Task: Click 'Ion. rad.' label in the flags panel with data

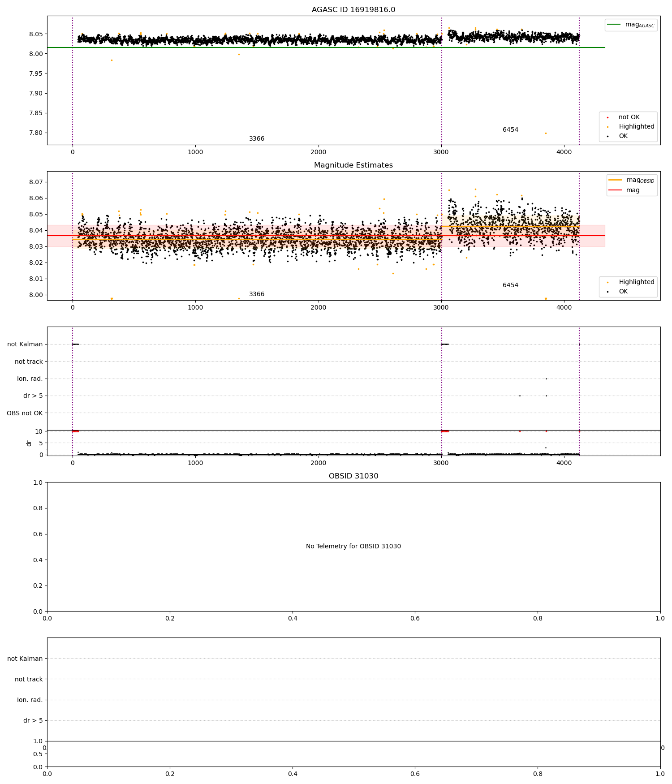Action: coord(30,379)
